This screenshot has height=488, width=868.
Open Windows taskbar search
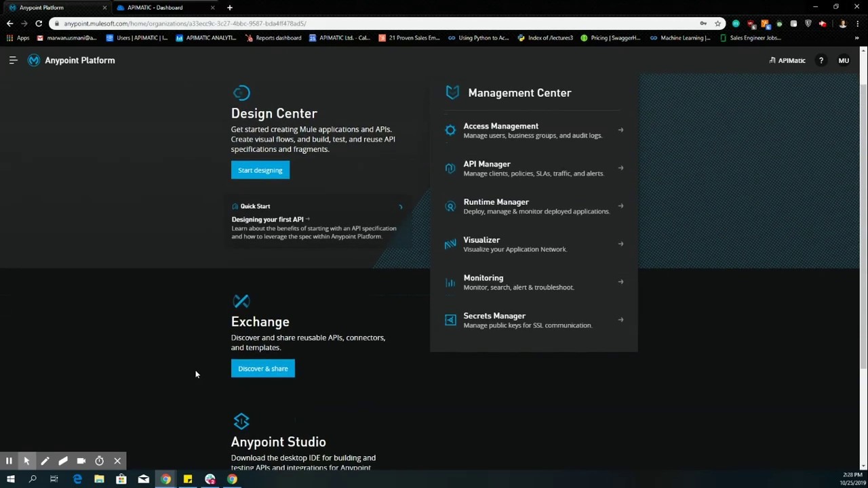pyautogui.click(x=32, y=479)
